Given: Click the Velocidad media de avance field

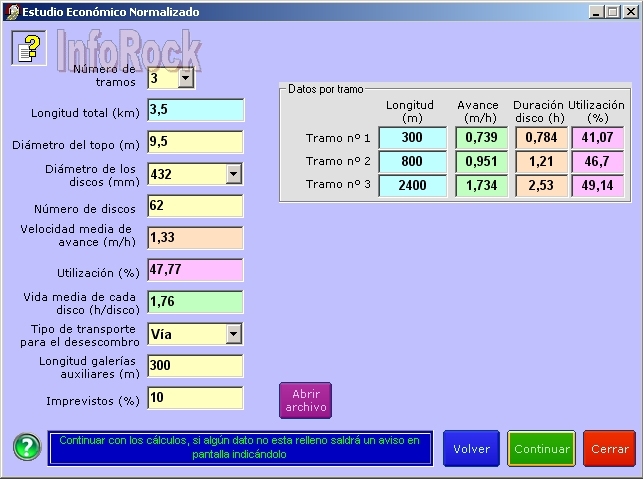Looking at the screenshot, I should (195, 238).
